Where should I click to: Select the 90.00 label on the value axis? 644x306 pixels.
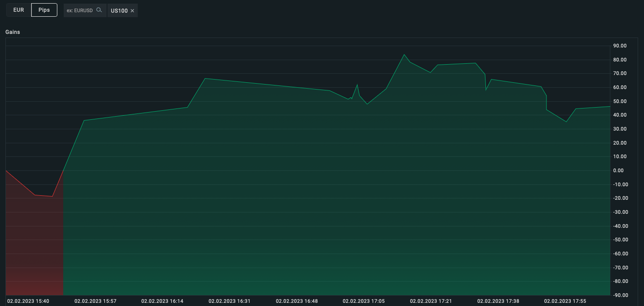pyautogui.click(x=620, y=46)
